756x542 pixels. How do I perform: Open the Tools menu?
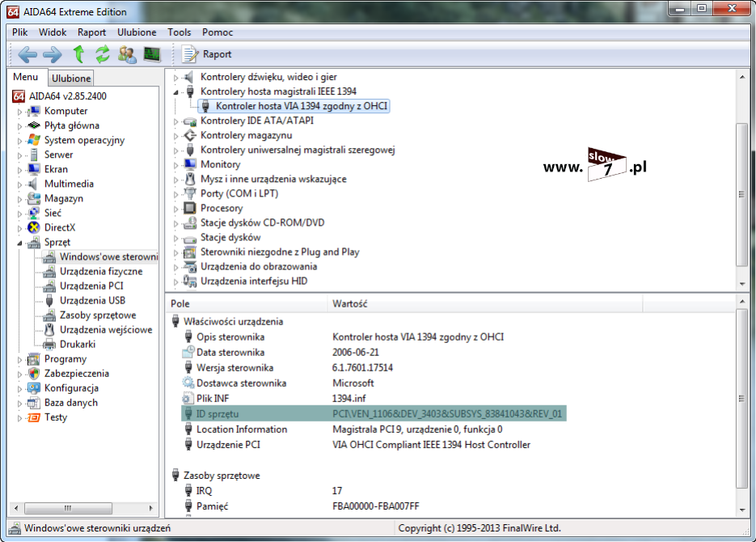179,32
